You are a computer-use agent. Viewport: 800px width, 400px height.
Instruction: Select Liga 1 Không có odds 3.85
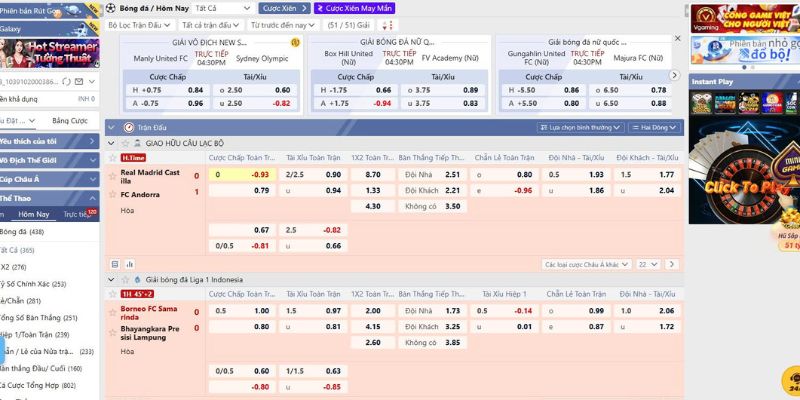click(x=433, y=343)
